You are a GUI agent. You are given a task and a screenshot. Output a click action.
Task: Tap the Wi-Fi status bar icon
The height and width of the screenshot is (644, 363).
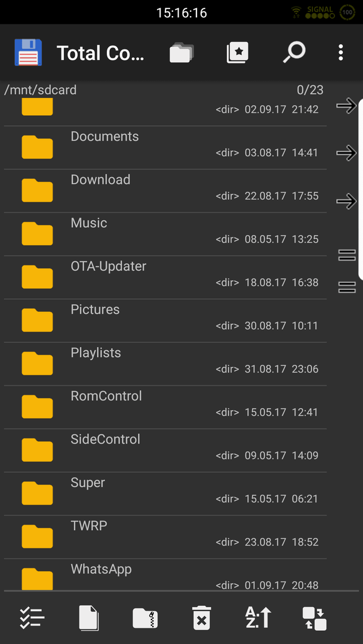[296, 13]
